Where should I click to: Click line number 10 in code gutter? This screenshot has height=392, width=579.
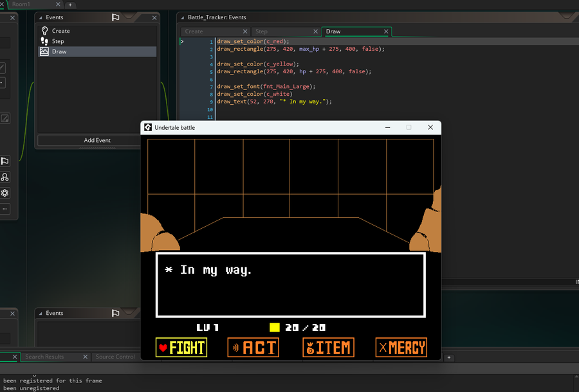click(210, 109)
